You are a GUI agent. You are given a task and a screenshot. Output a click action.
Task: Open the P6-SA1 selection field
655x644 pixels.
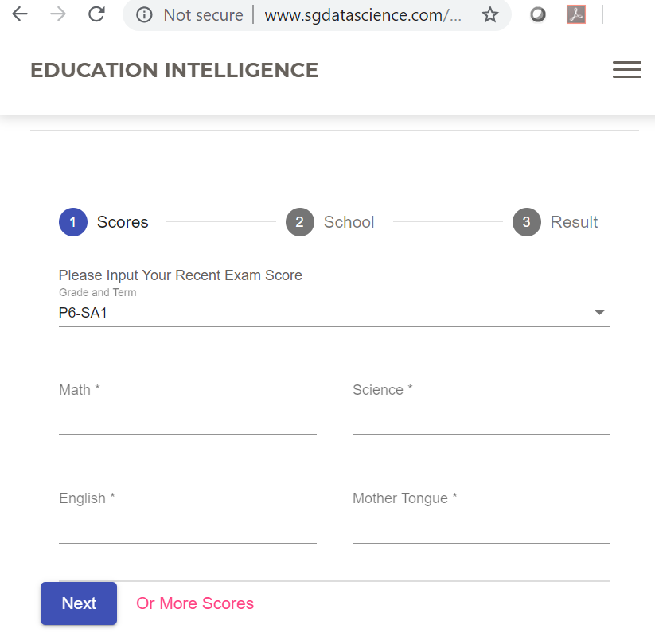[x=318, y=313]
